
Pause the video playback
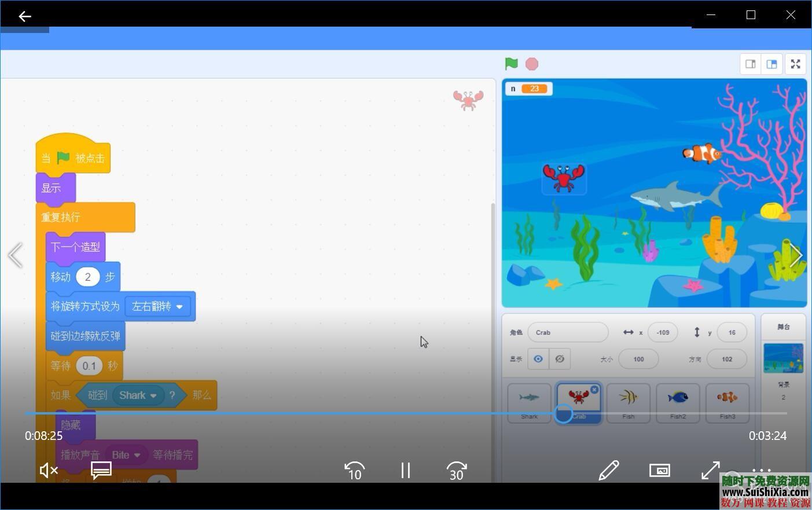406,471
